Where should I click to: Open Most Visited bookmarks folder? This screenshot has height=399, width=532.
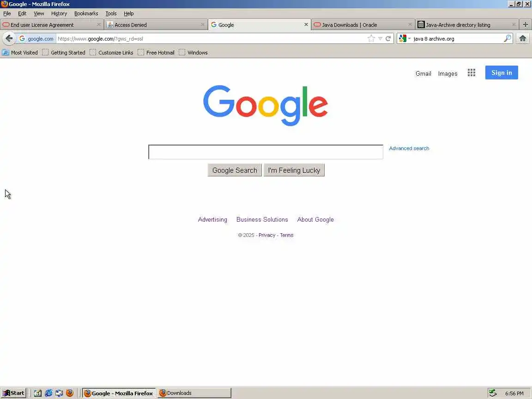tap(20, 53)
